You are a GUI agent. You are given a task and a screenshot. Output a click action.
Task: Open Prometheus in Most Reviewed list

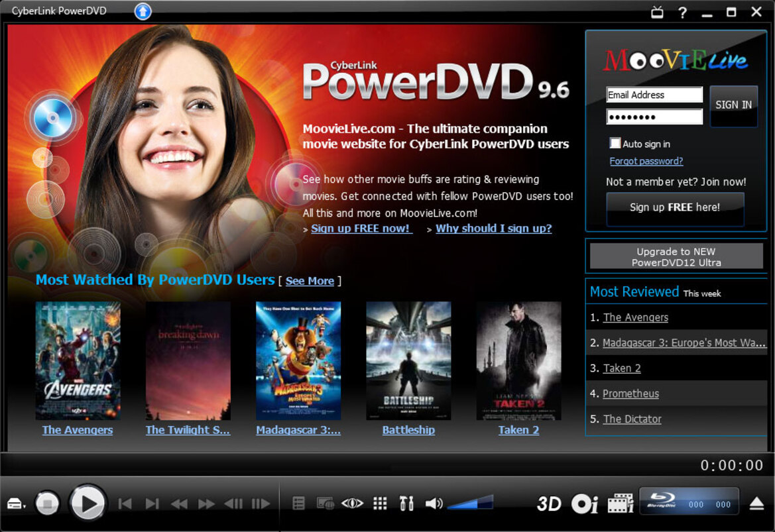coord(630,394)
